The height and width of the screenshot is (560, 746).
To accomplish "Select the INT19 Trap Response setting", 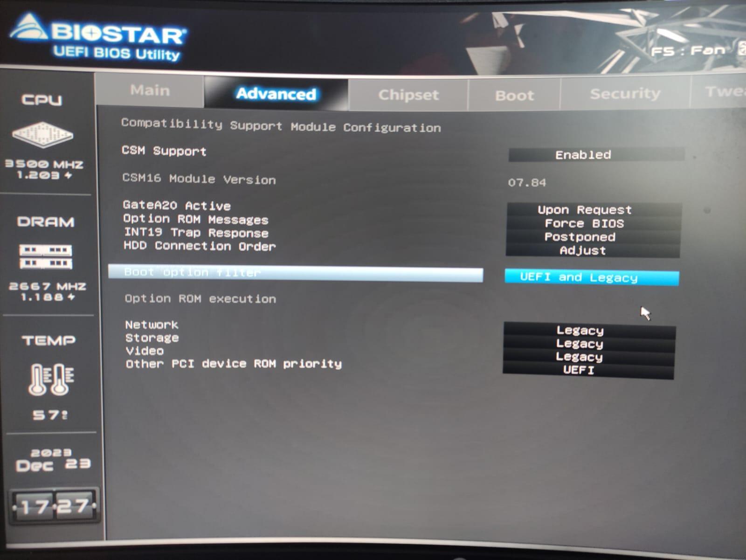I will tap(196, 232).
